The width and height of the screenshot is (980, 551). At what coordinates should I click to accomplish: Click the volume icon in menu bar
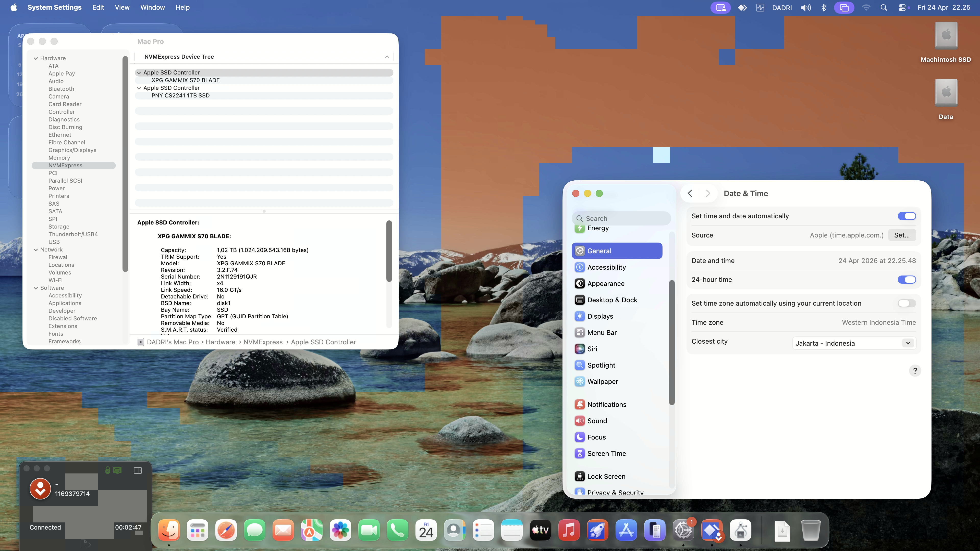tap(805, 8)
